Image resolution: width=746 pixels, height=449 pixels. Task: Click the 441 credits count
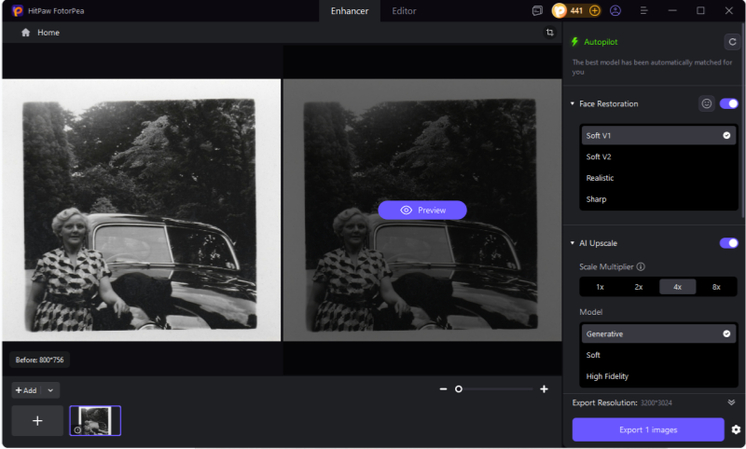point(576,10)
